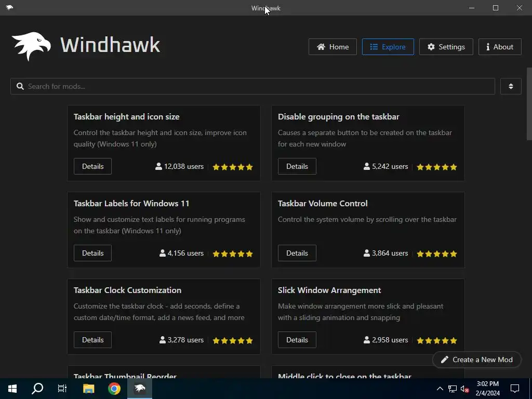This screenshot has height=399, width=532.
Task: Show hidden system tray icons
Action: 440,389
